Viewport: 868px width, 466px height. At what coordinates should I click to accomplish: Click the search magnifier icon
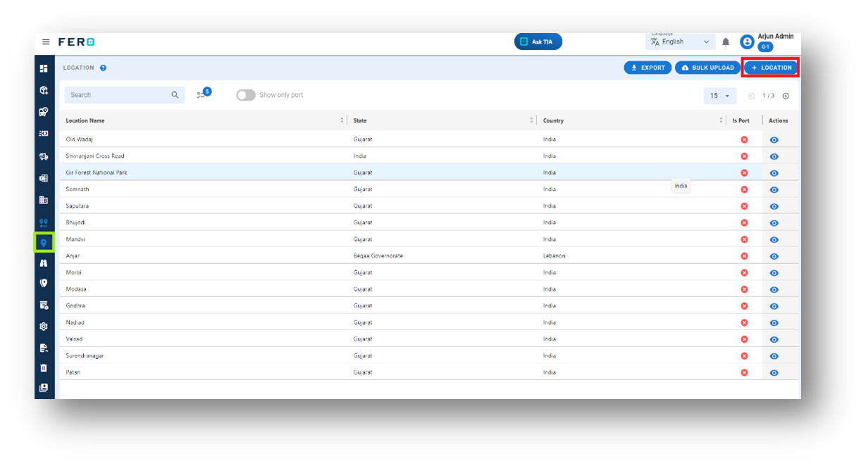point(175,95)
